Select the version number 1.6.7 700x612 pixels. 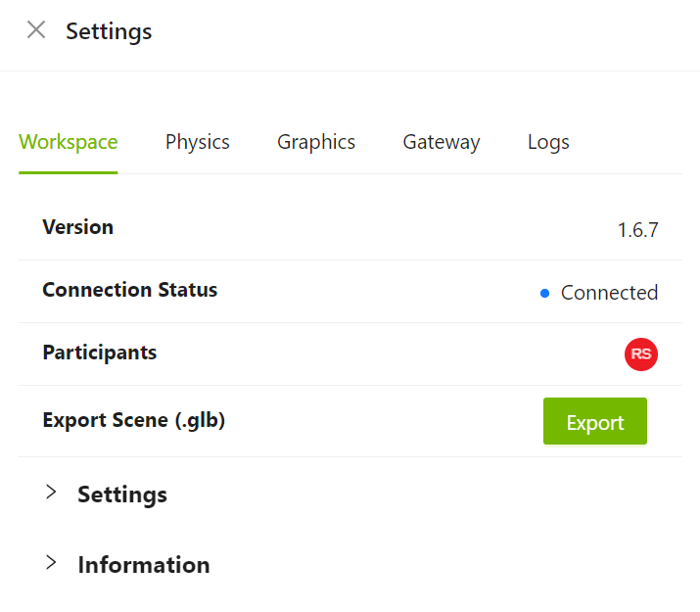coord(637,230)
